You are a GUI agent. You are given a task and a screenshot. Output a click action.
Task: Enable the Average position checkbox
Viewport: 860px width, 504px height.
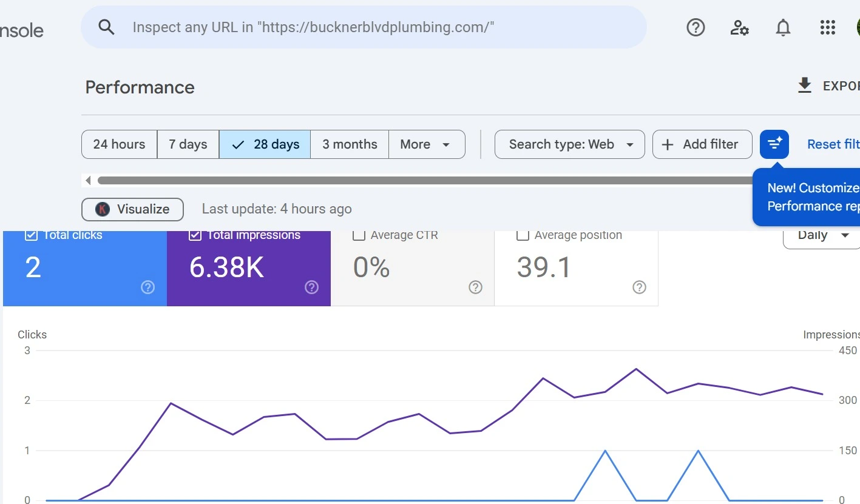point(523,235)
